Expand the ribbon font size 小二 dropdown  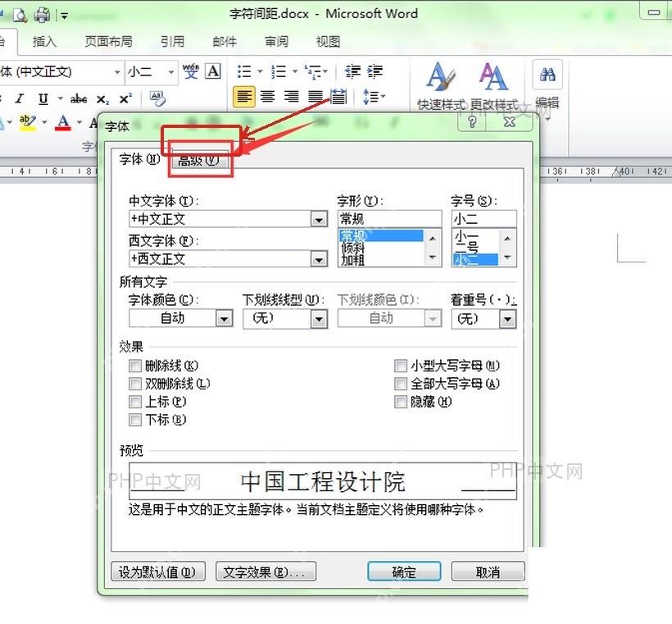[x=171, y=71]
